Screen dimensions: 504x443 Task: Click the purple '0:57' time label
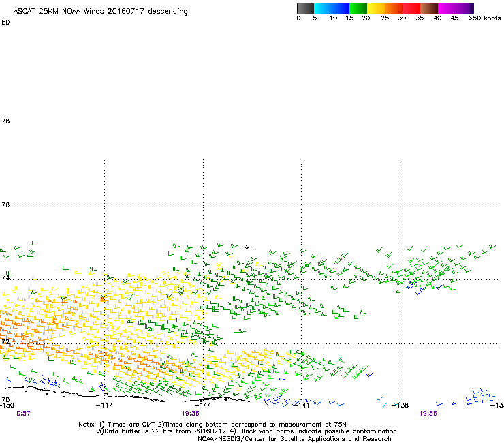tap(23, 414)
